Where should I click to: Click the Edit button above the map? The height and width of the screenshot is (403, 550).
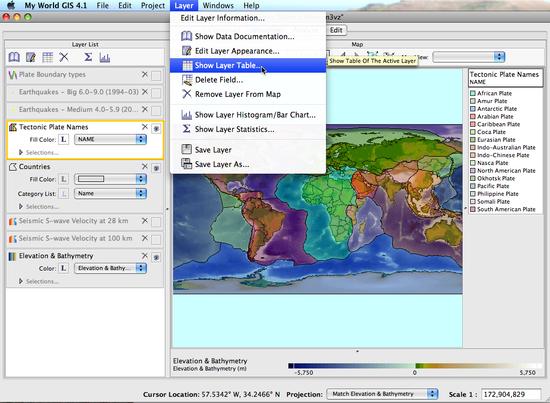tap(336, 30)
